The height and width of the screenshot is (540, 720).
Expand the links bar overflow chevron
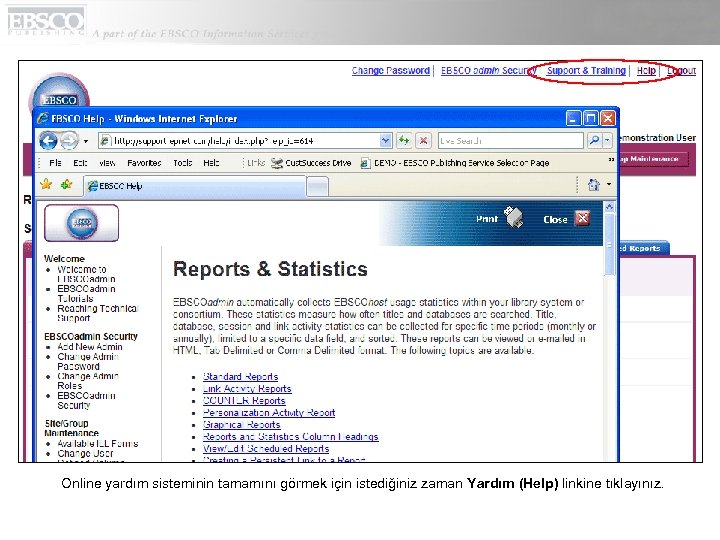(x=611, y=160)
